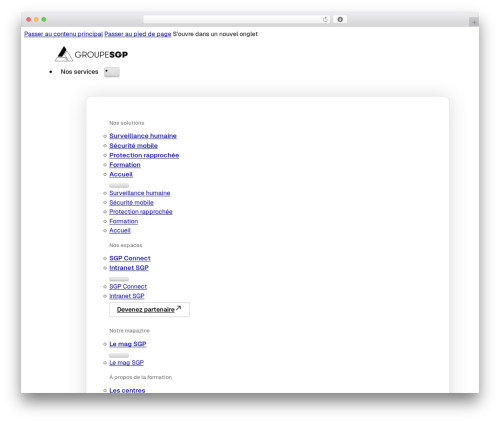Open the regular-weight Le mag SGP link
This screenshot has width=500, height=423.
126,363
